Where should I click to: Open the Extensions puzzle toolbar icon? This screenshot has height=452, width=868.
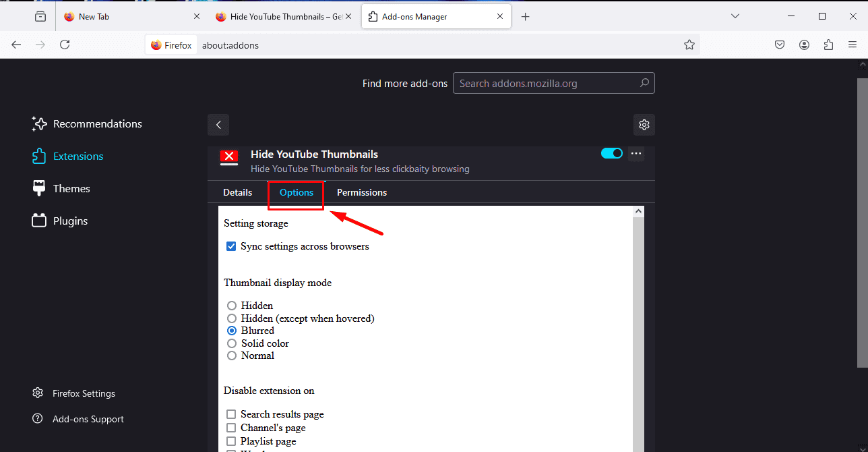coord(828,45)
